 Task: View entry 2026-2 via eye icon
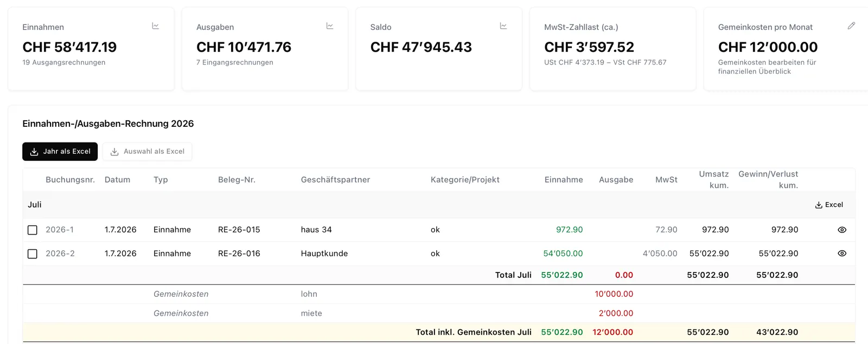[x=842, y=254]
